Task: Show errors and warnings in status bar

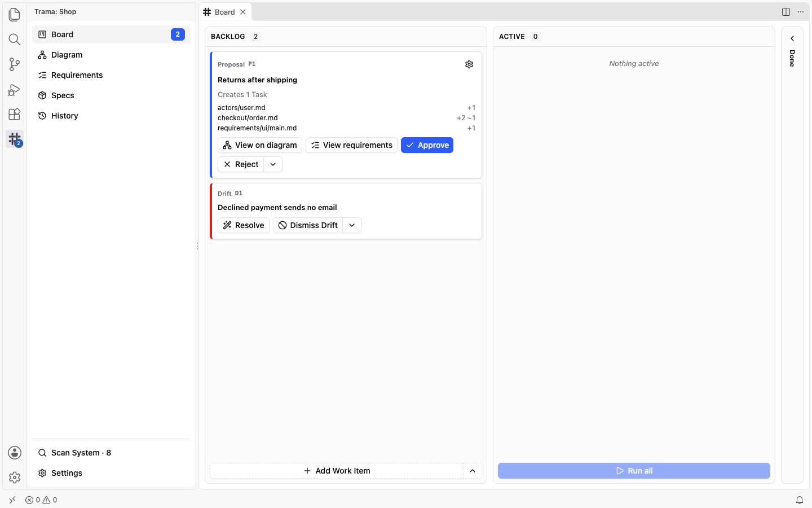Action: coord(41,500)
